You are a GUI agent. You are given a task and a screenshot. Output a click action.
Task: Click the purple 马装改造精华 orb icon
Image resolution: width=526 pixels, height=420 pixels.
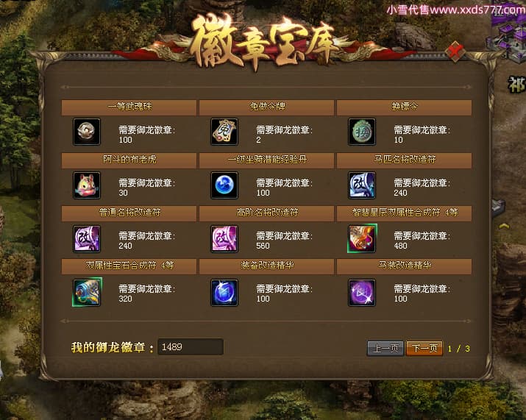(x=362, y=293)
